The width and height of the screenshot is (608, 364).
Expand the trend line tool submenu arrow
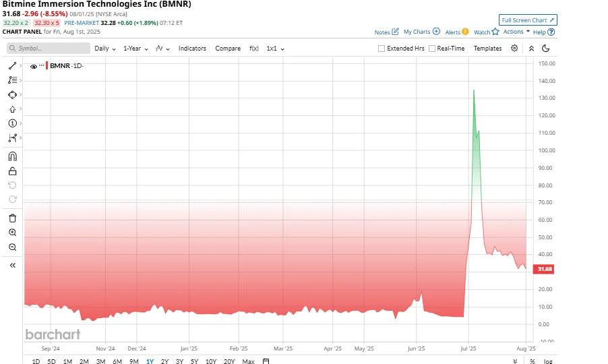20,66
